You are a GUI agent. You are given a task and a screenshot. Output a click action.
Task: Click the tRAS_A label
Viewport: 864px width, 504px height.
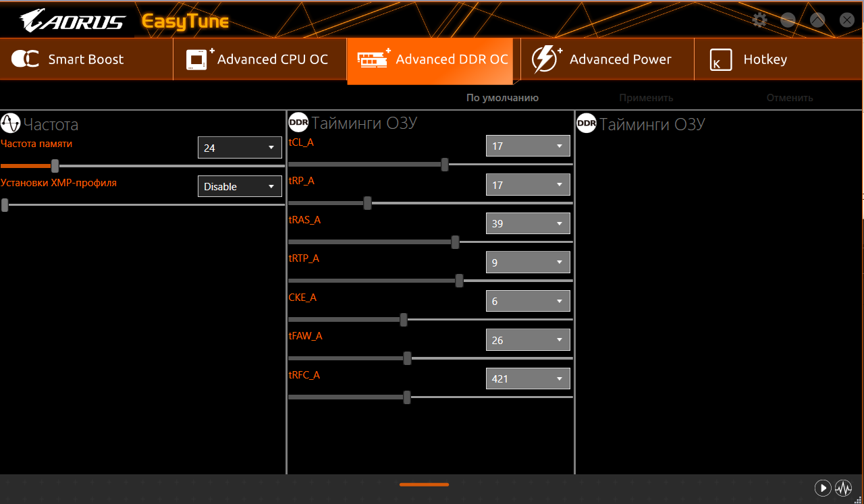(304, 220)
